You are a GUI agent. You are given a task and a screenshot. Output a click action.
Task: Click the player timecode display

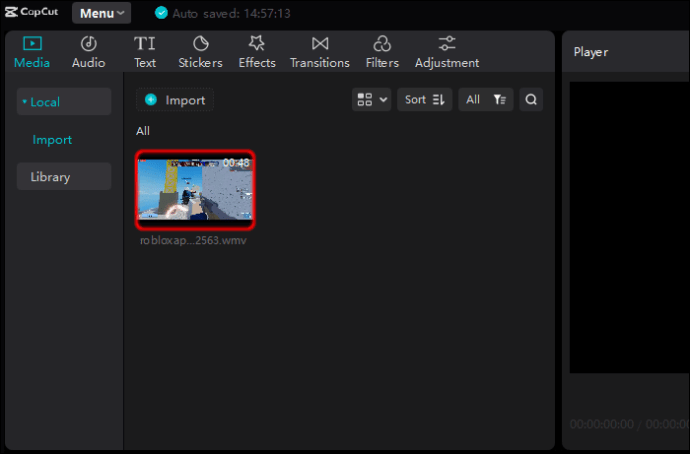(630, 424)
